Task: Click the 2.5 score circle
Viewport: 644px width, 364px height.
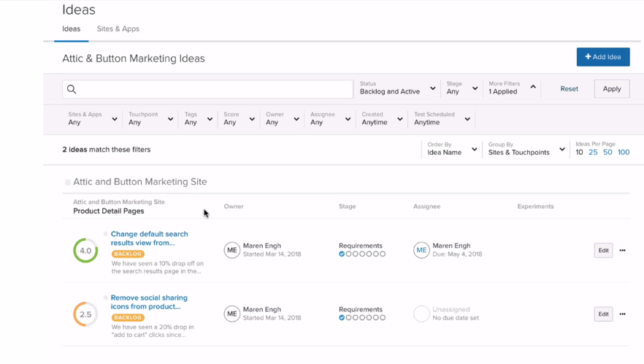Action: (x=85, y=314)
